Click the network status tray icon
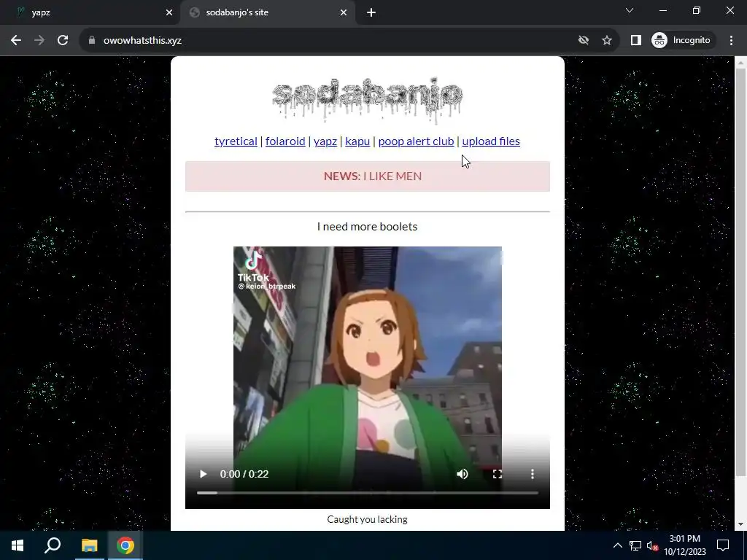747x560 pixels. pos(635,545)
